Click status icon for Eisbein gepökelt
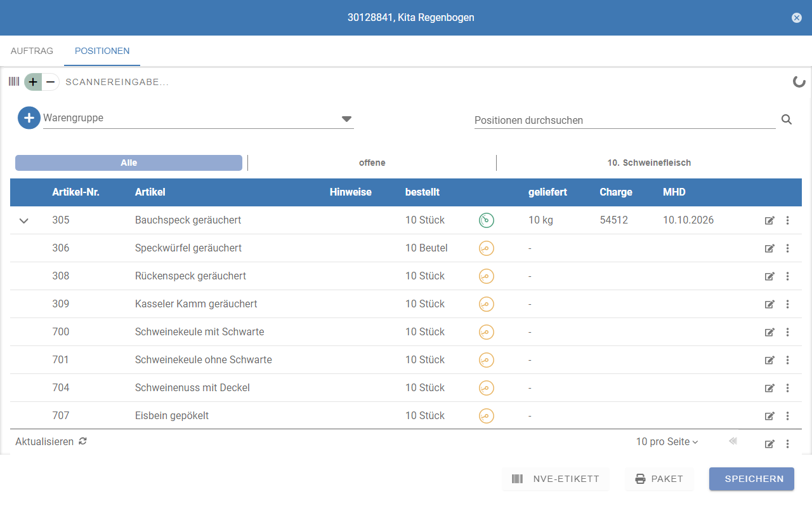Viewport: 812px width, 508px height. click(487, 416)
